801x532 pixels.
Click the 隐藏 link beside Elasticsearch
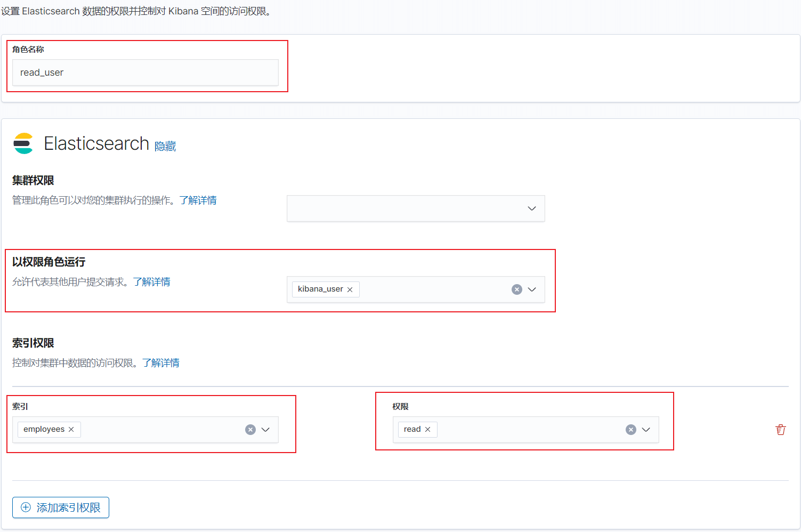[x=165, y=146]
